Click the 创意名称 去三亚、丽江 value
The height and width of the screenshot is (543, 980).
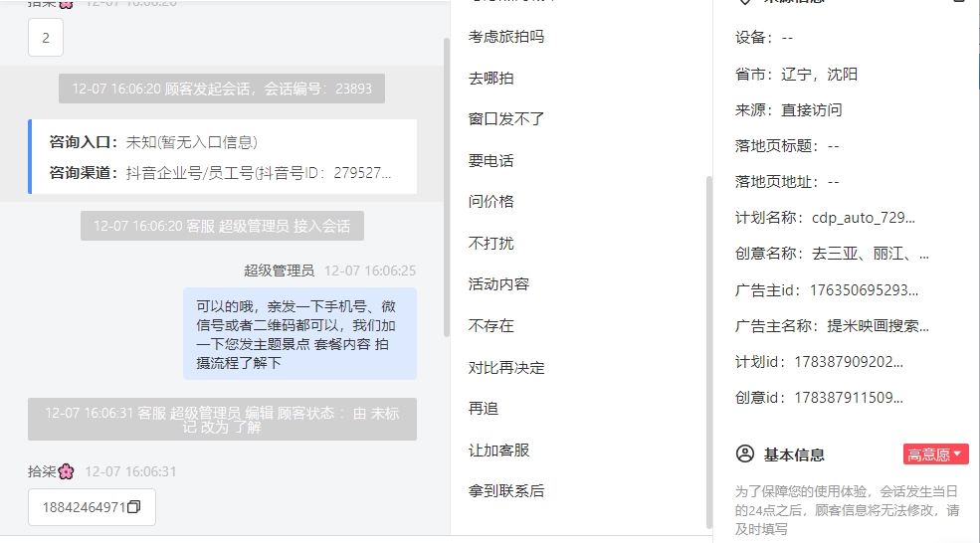coord(870,254)
